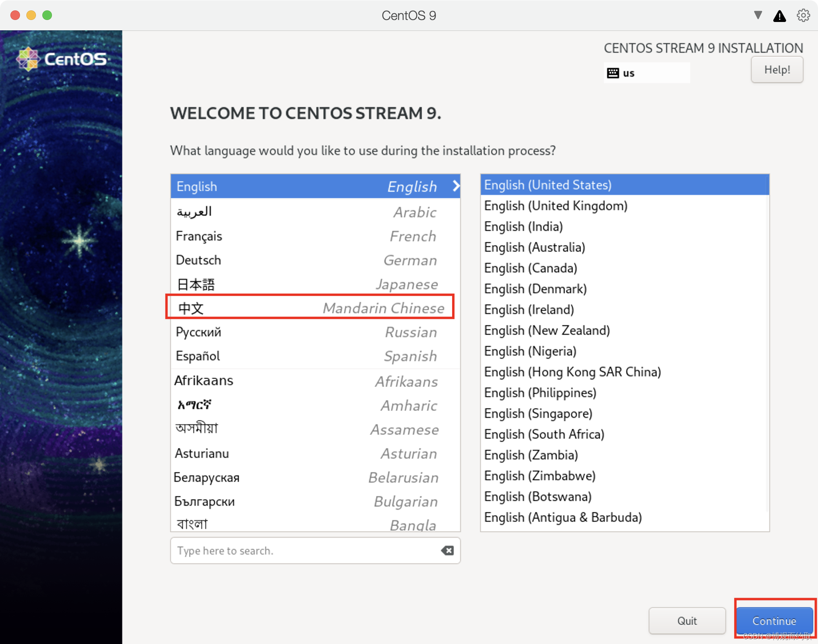
Task: Select Assamese language row
Action: pos(315,429)
